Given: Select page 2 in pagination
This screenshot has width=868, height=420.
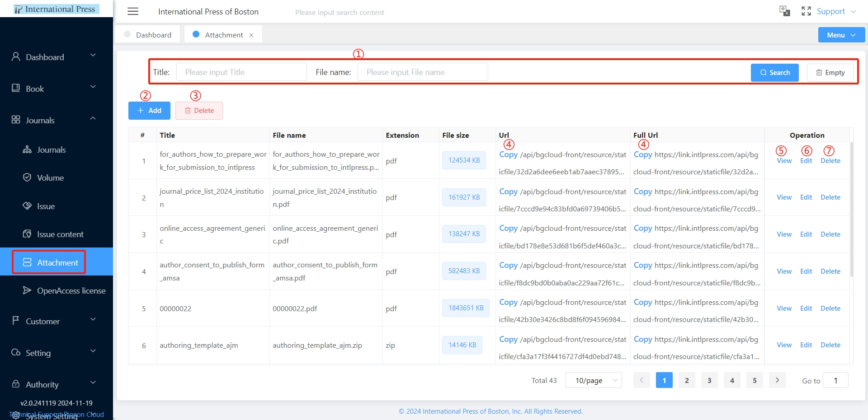Looking at the screenshot, I should [x=687, y=380].
